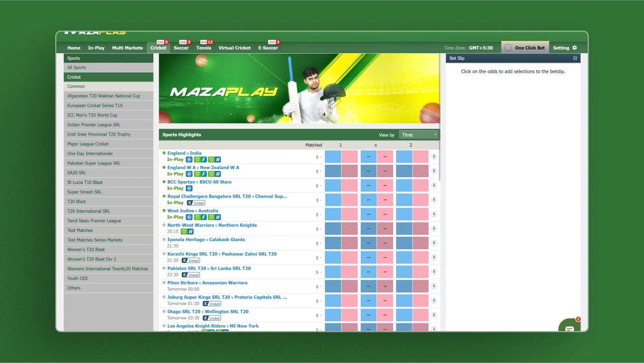This screenshot has height=363, width=644.
Task: Pin the England W A v New Zealand match
Action: pyautogui.click(x=434, y=171)
